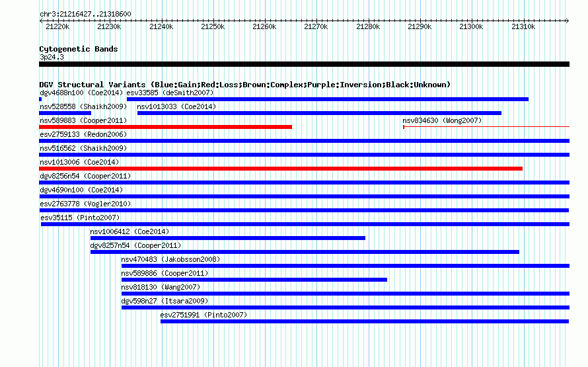The image size is (588, 367).
Task: Click the blue bar of nsv470483
Action: 346,266
